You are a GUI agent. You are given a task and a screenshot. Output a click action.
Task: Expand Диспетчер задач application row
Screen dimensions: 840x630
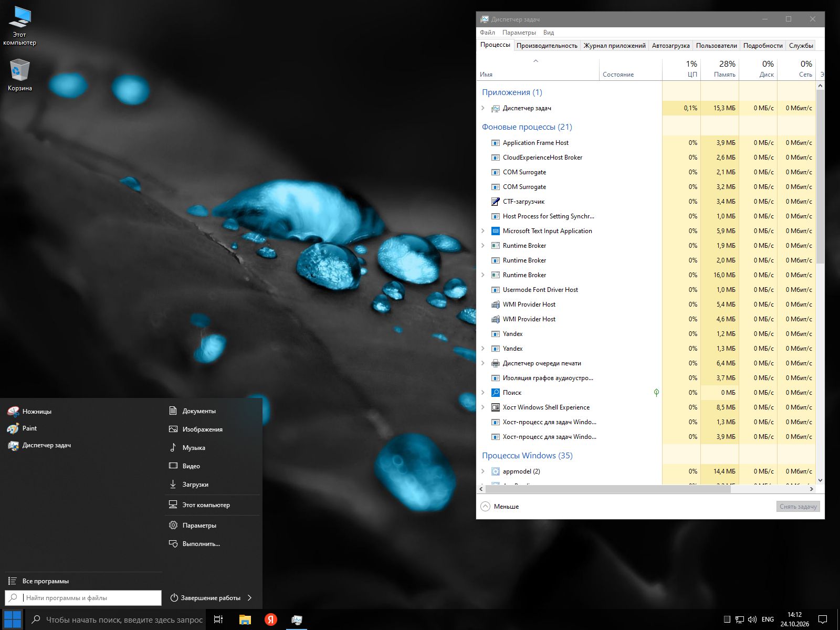click(483, 108)
